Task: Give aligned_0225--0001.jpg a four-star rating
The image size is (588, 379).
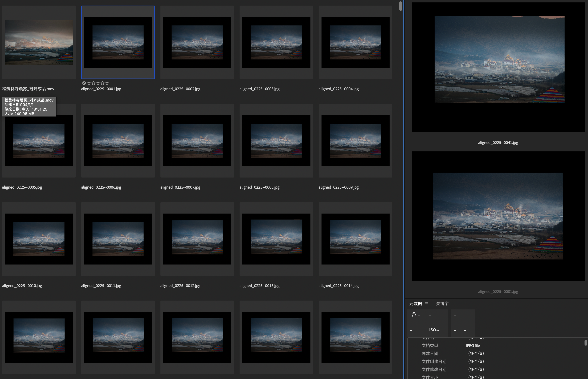Action: tap(102, 83)
